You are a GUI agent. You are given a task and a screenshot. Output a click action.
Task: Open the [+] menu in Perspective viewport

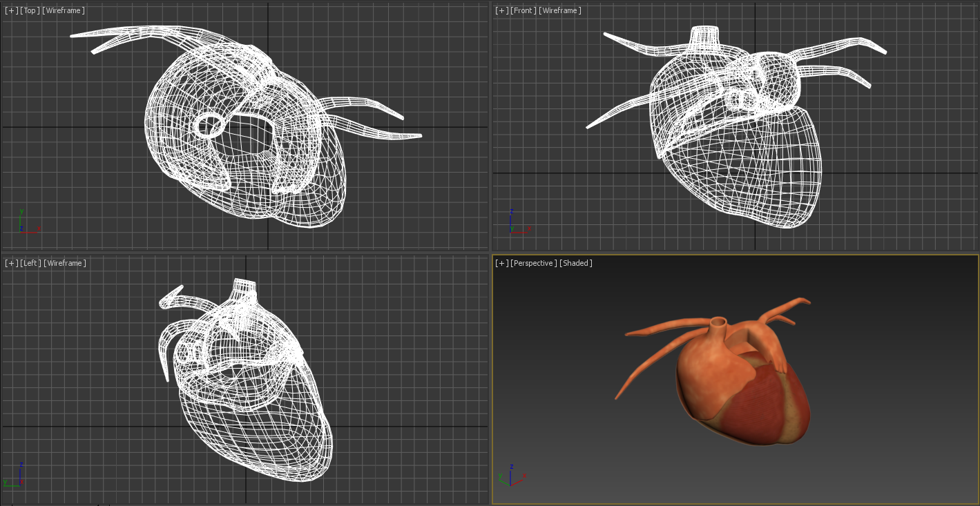click(x=502, y=263)
